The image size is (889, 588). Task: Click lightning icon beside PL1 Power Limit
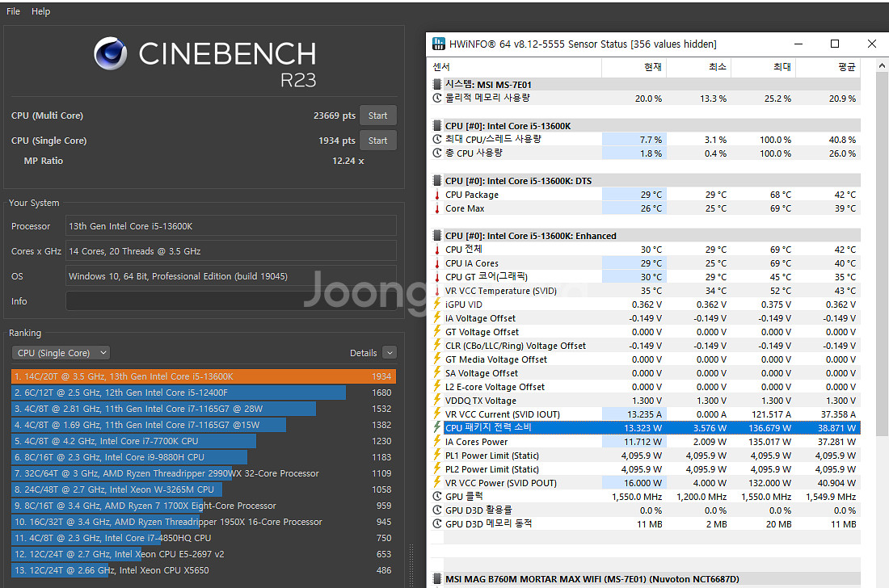click(437, 456)
